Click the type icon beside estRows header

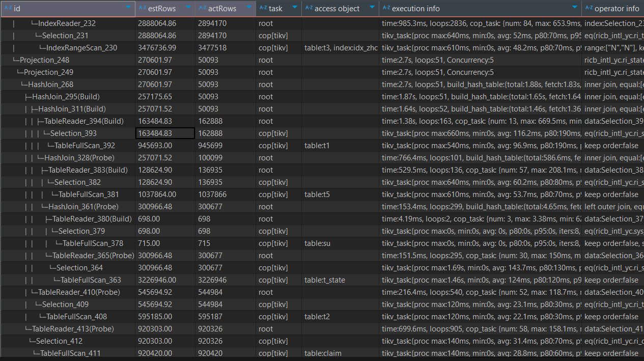pos(142,8)
